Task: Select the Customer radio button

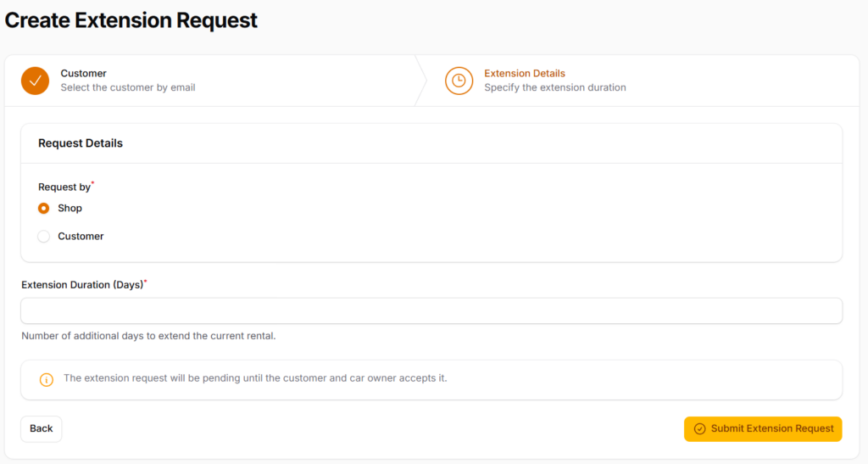Action: (44, 237)
